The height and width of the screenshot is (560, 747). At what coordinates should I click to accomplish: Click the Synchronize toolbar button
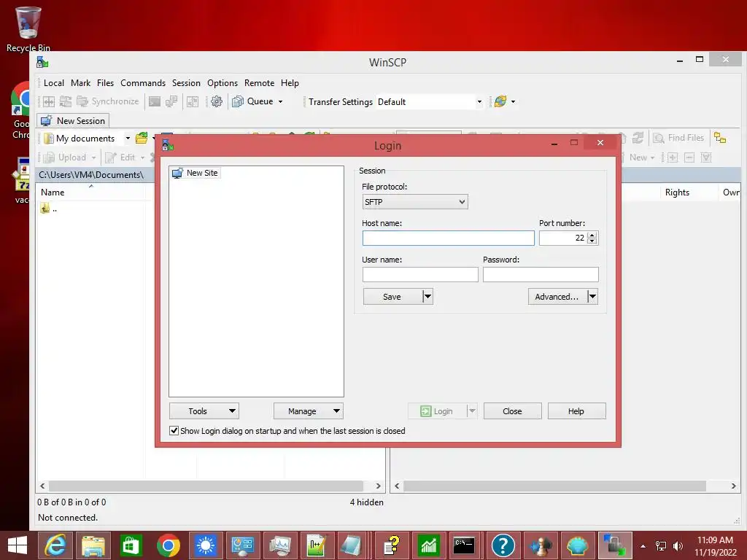click(x=108, y=101)
